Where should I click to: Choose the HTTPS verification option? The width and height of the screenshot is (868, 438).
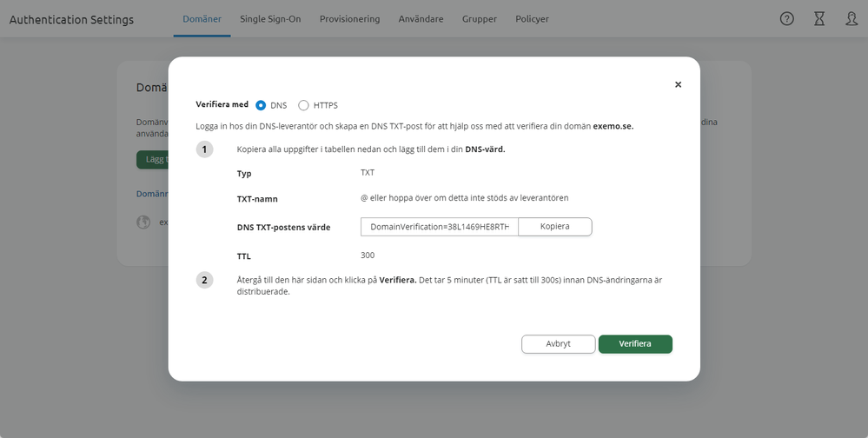303,105
